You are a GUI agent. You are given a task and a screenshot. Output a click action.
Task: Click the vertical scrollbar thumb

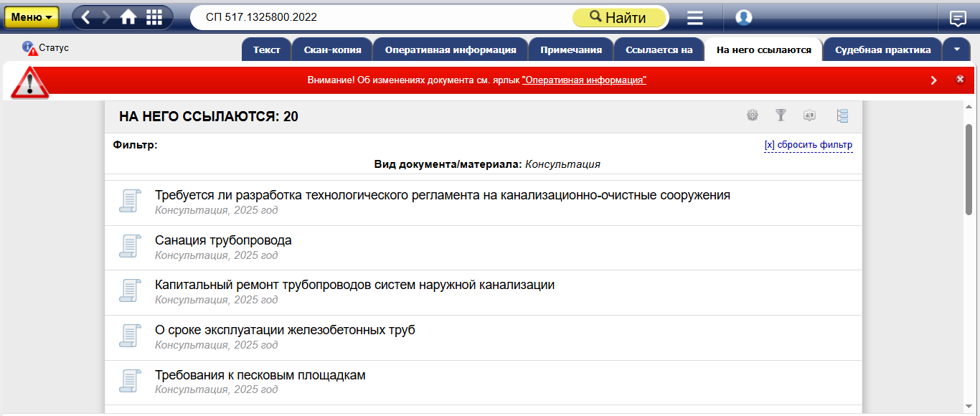tap(969, 170)
